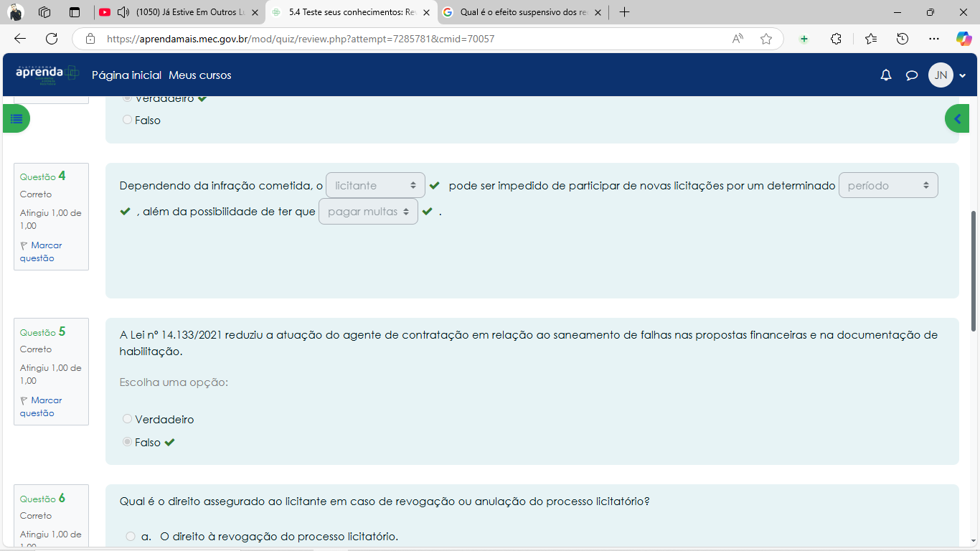Flag Questão 5 with Marcar questão
This screenshot has height=551, width=980.
41,407
